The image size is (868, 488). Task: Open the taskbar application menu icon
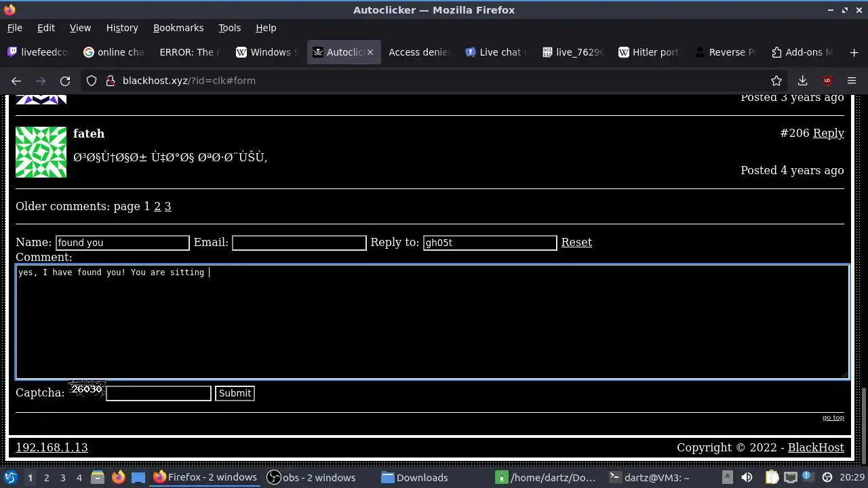11,477
